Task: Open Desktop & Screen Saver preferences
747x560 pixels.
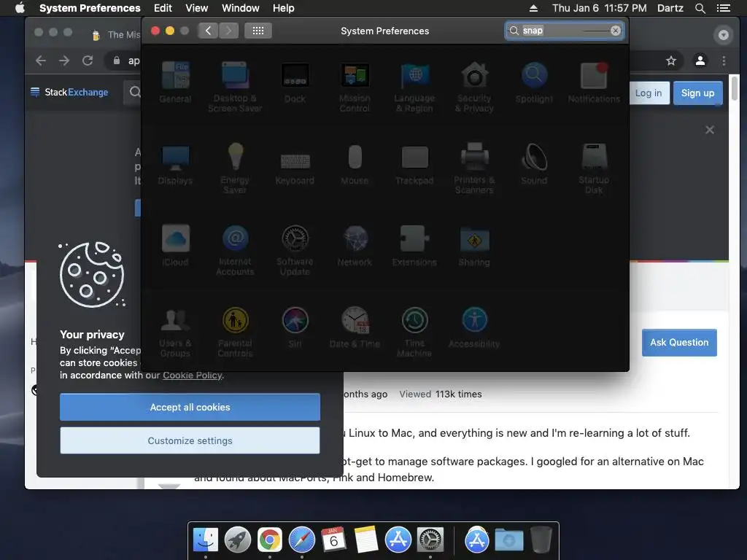Action: pyautogui.click(x=235, y=87)
